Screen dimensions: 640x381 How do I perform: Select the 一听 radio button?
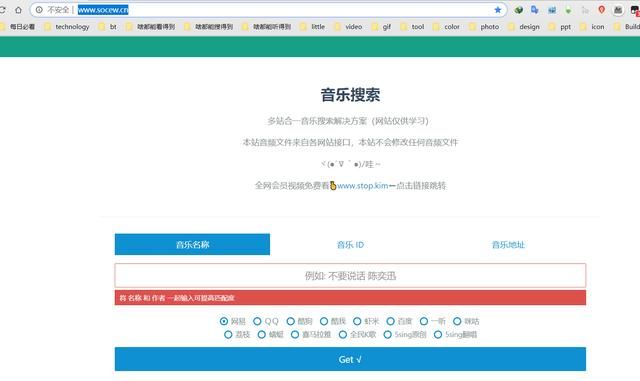pos(424,321)
